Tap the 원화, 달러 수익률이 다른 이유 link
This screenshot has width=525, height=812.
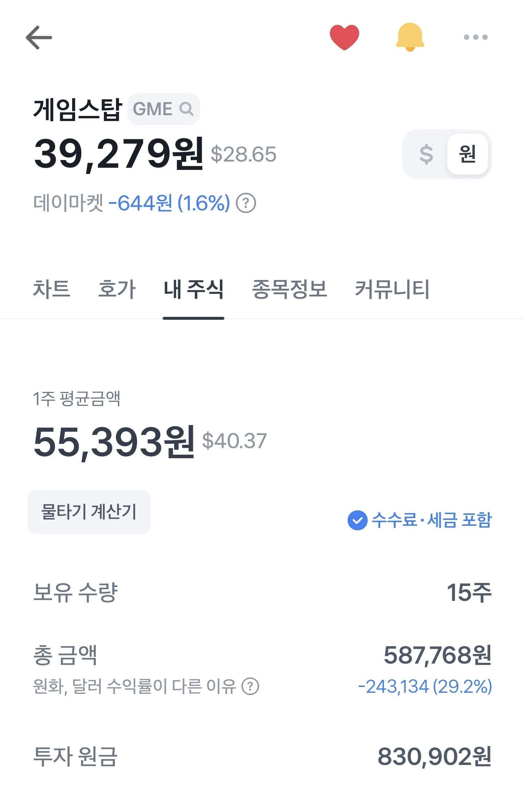tap(135, 686)
